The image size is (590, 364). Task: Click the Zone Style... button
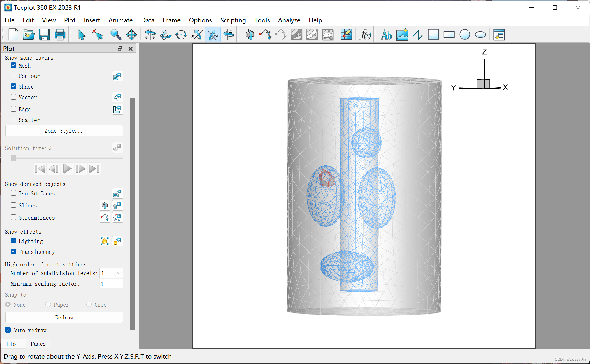point(64,131)
